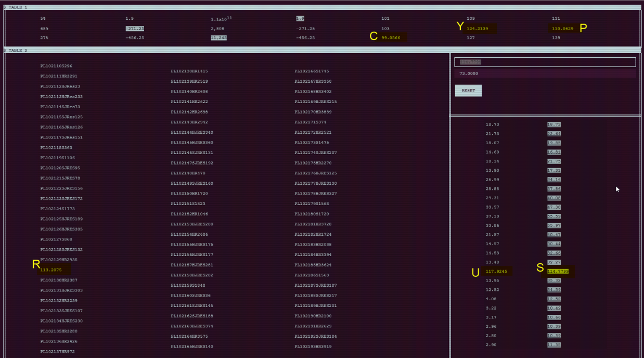Screen dimensions: 644x358
Task: Select the yellow value 117.9245 labeled U
Action: tap(496, 271)
